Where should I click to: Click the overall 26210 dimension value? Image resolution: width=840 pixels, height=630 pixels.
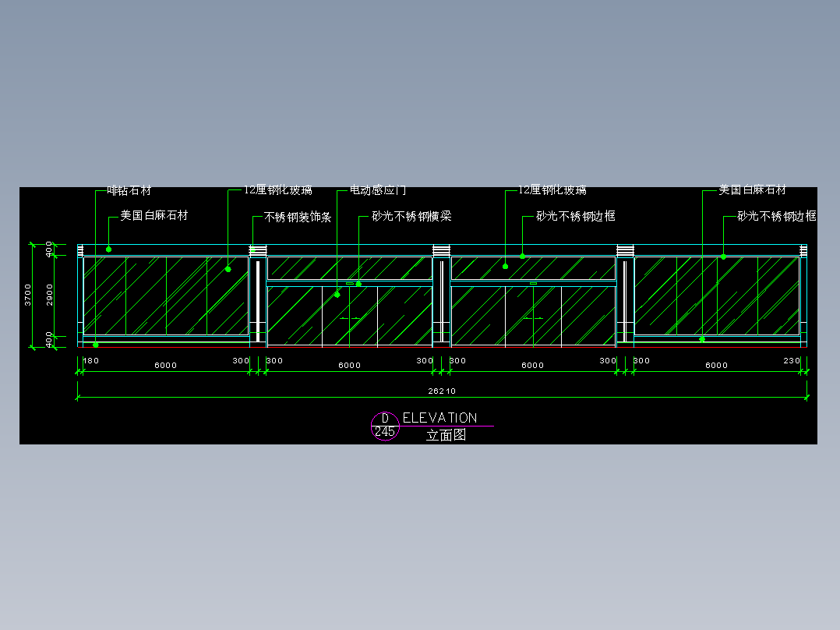pos(442,391)
